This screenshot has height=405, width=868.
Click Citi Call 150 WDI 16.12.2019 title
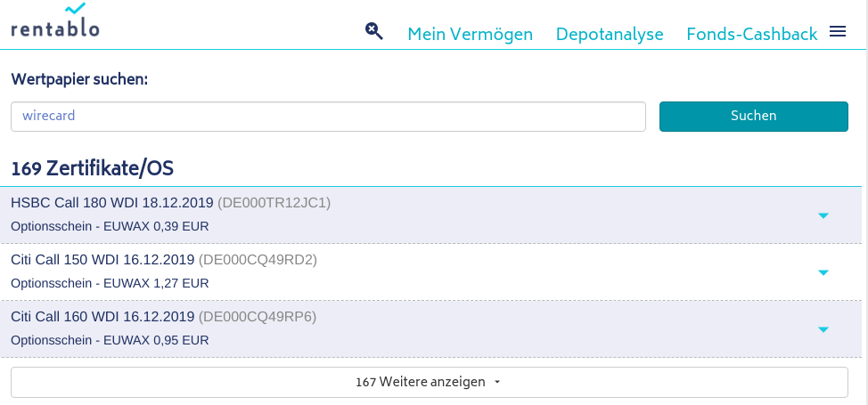pos(102,260)
